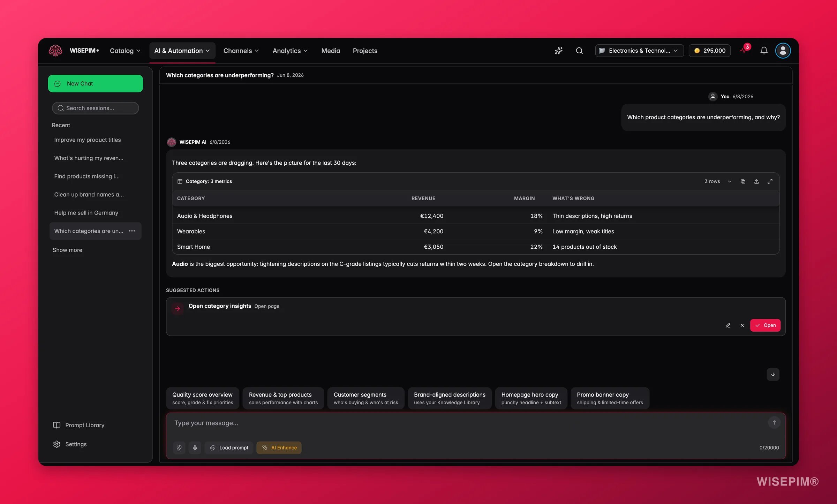Expand the Catalog menu
The height and width of the screenshot is (504, 837).
[x=125, y=51]
